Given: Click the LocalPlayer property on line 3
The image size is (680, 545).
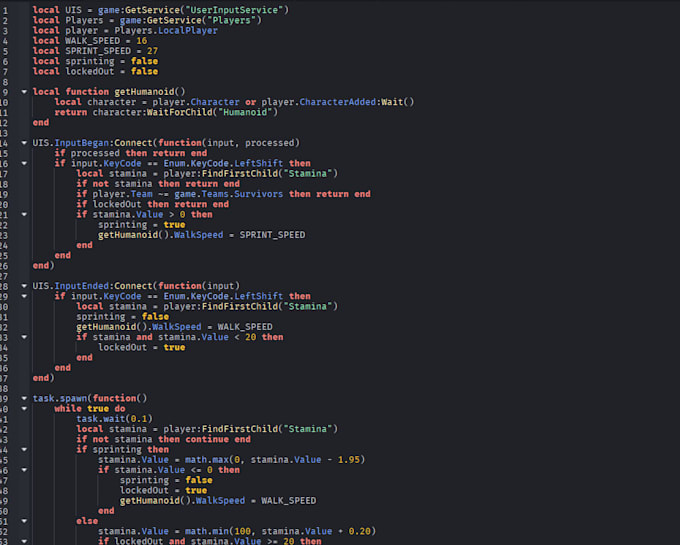Looking at the screenshot, I should pyautogui.click(x=188, y=31).
